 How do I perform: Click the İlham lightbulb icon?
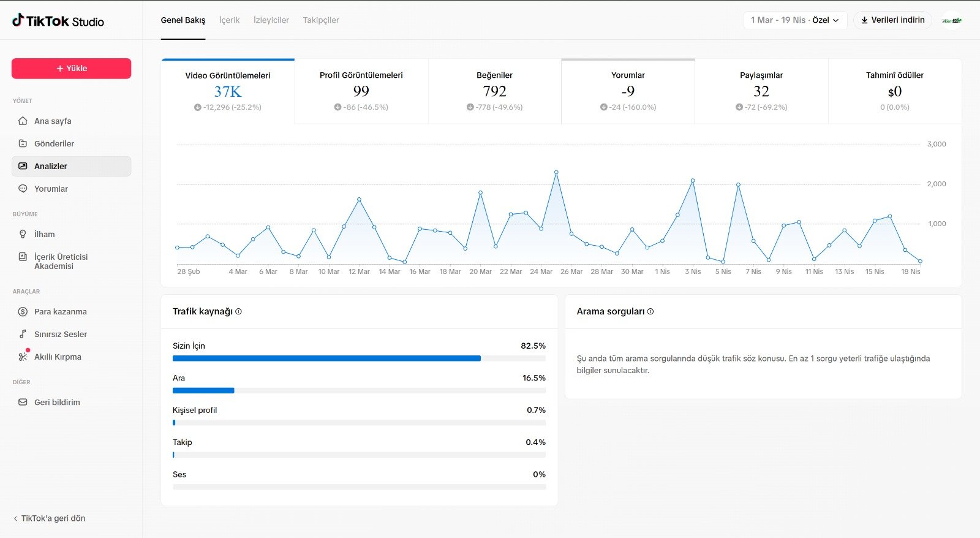23,234
